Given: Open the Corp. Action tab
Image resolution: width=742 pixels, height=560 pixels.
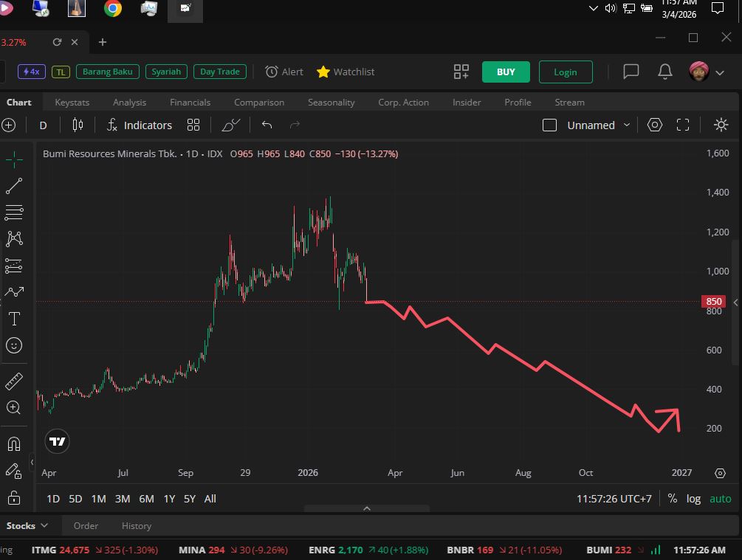Looking at the screenshot, I should click(404, 102).
